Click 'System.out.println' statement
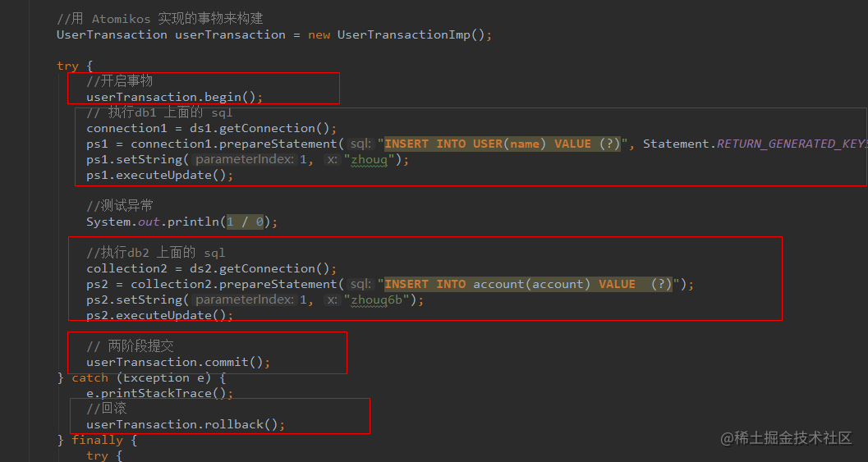 click(x=181, y=222)
